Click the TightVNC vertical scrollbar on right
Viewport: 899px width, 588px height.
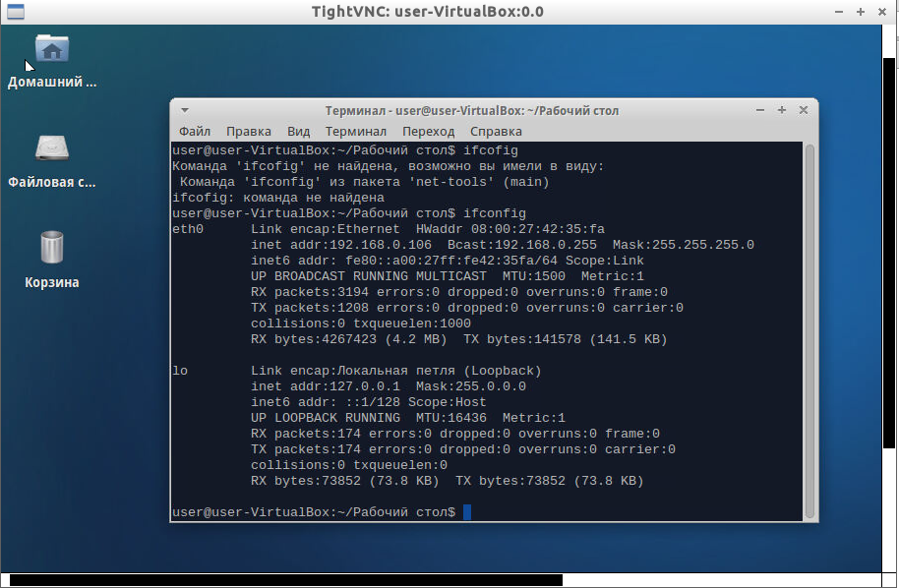point(889,253)
